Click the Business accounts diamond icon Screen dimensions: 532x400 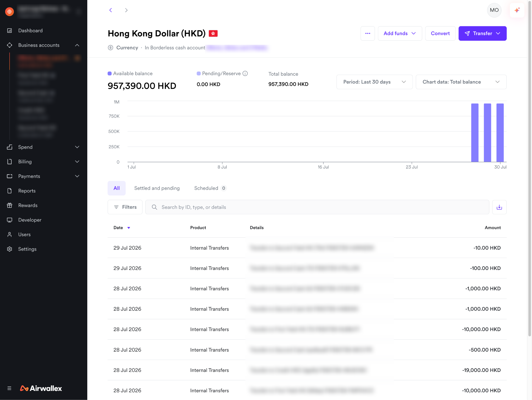pyautogui.click(x=10, y=45)
